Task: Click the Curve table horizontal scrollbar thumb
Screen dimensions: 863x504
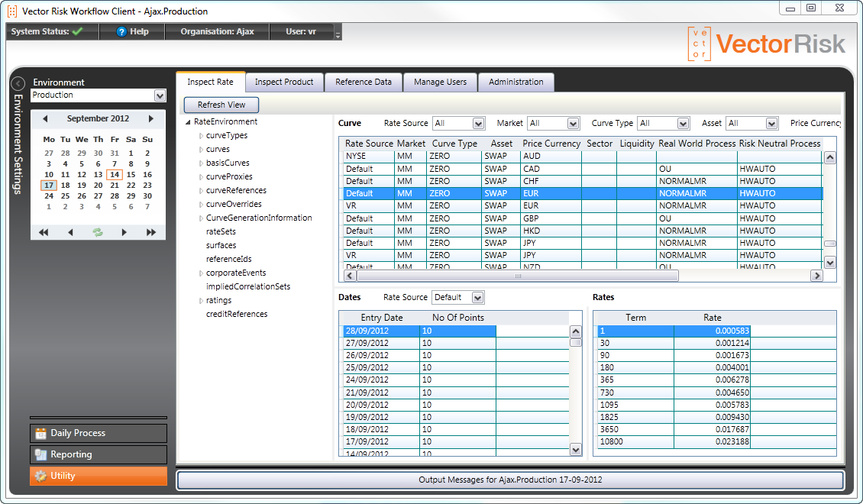Action: (x=517, y=276)
